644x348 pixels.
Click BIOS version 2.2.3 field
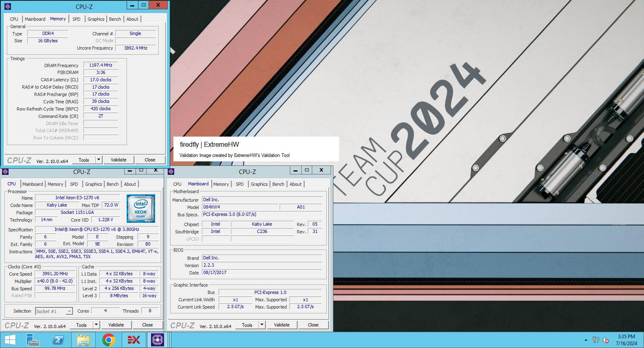click(262, 265)
